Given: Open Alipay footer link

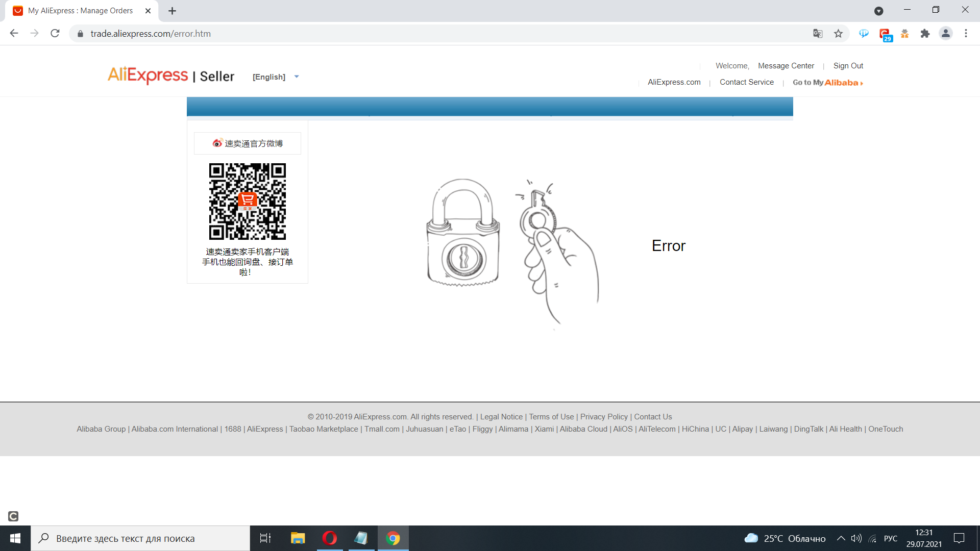Looking at the screenshot, I should pos(743,429).
